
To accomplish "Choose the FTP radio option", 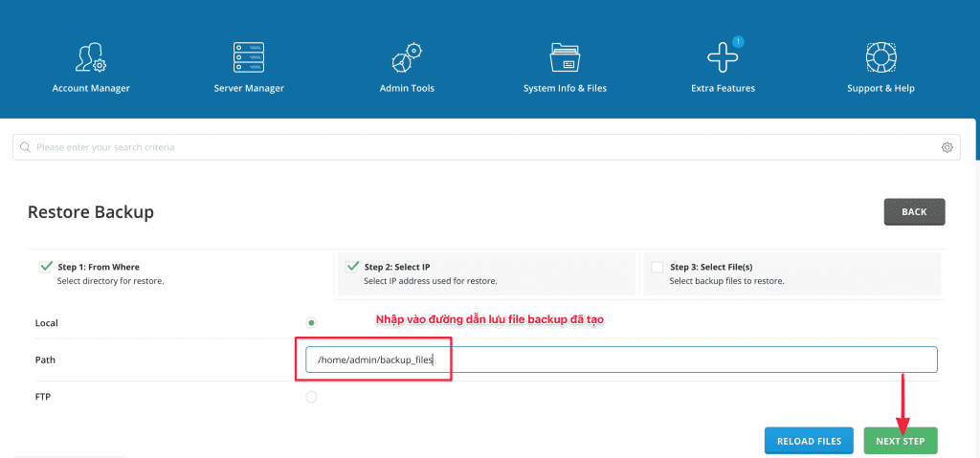I will click(x=311, y=397).
